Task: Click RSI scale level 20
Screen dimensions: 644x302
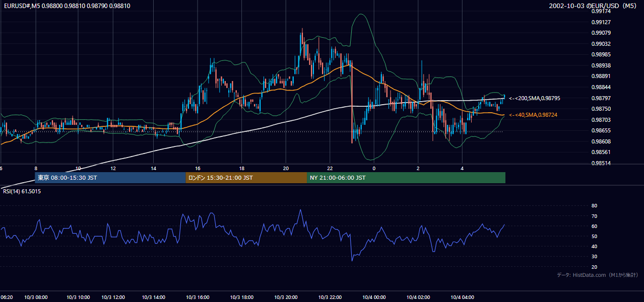Action: (594, 267)
